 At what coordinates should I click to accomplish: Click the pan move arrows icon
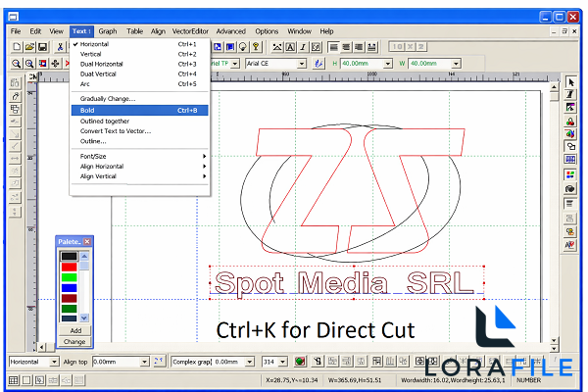[x=55, y=64]
